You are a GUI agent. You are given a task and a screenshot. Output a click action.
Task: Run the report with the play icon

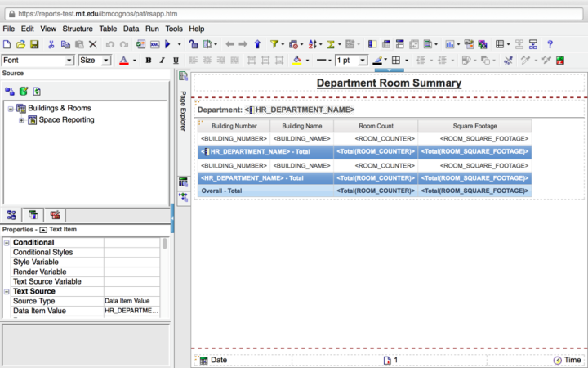click(168, 44)
